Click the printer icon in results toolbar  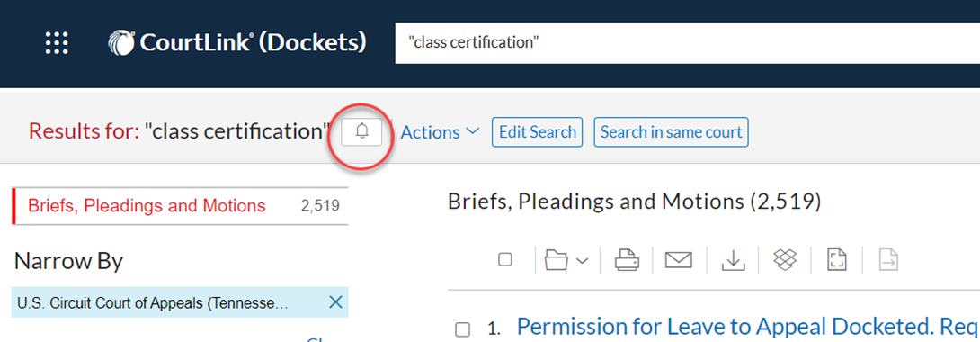click(627, 259)
